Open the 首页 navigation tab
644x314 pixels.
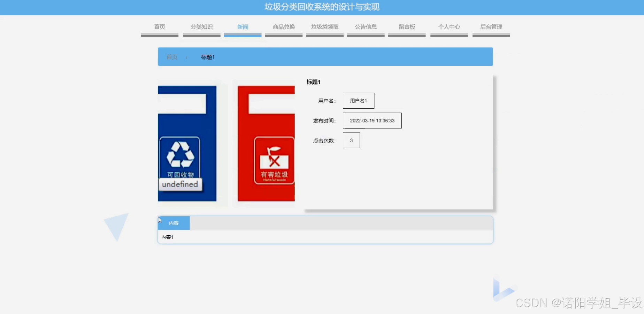click(x=159, y=27)
